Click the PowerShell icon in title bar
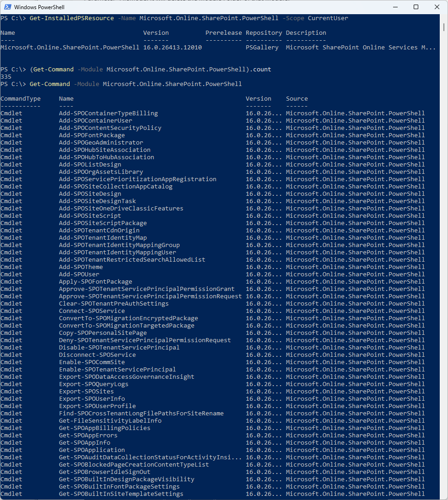 (x=8, y=7)
